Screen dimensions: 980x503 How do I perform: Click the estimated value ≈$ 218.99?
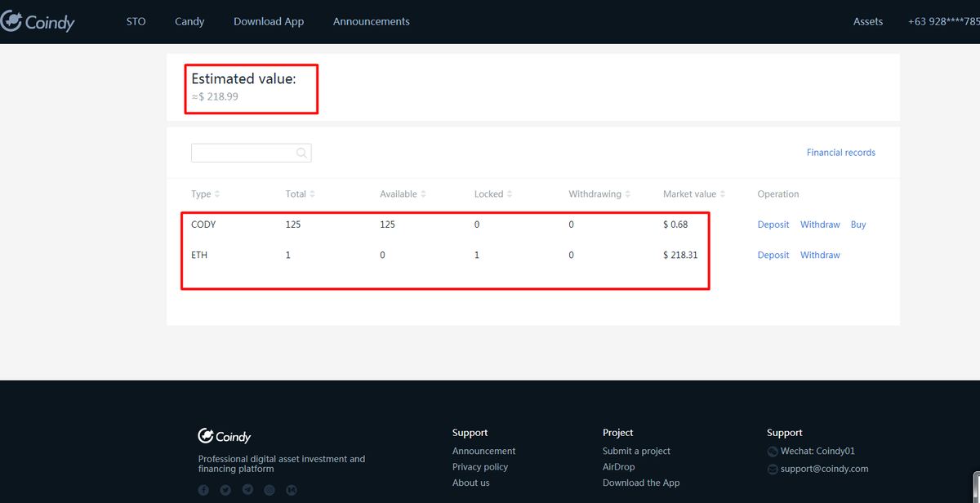click(x=215, y=96)
